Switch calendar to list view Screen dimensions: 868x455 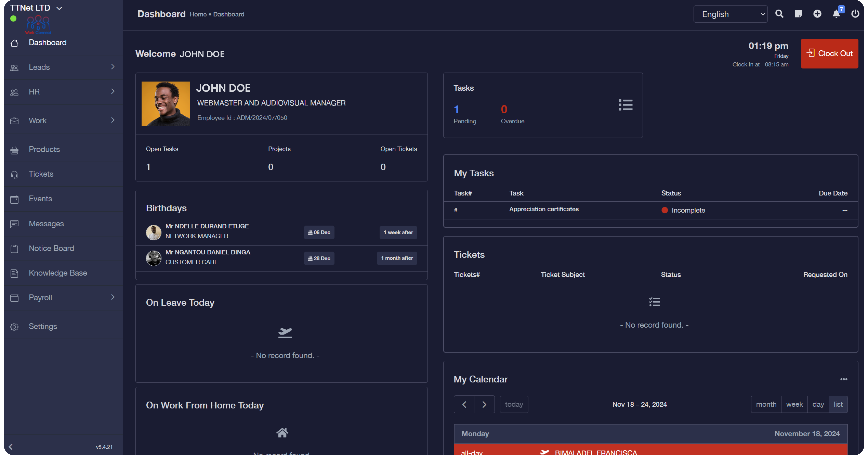[838, 404]
